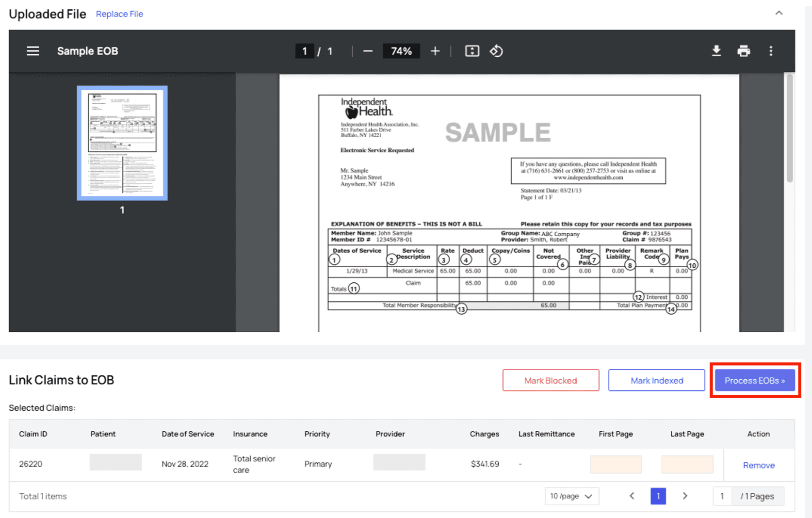Open the PDF viewer sidebar hamburger menu

[x=33, y=51]
